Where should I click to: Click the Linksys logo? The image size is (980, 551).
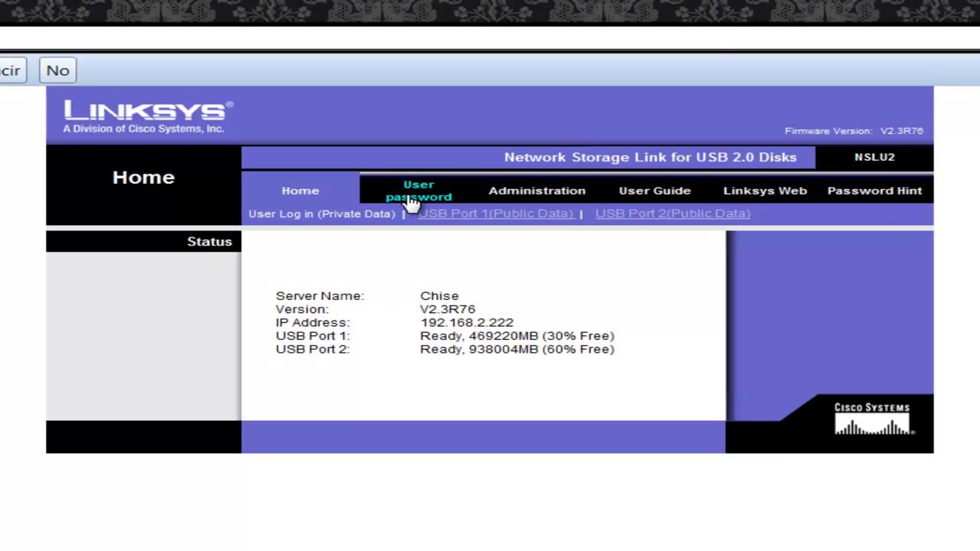(148, 116)
